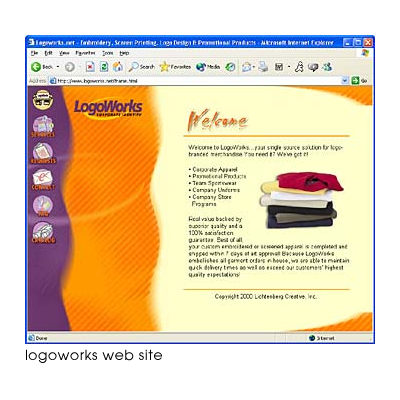The height and width of the screenshot is (400, 400).
Task: Click the page icon beside address URL
Action: point(53,81)
